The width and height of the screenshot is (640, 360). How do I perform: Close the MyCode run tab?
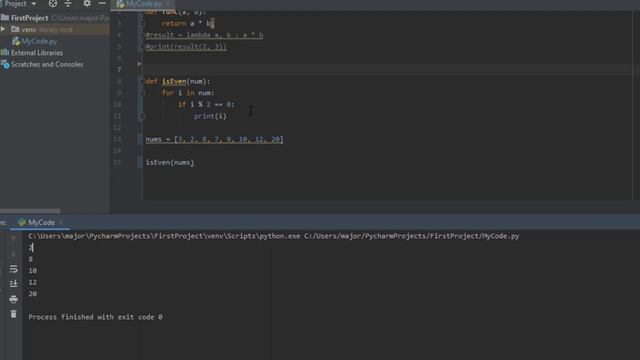[x=61, y=222]
